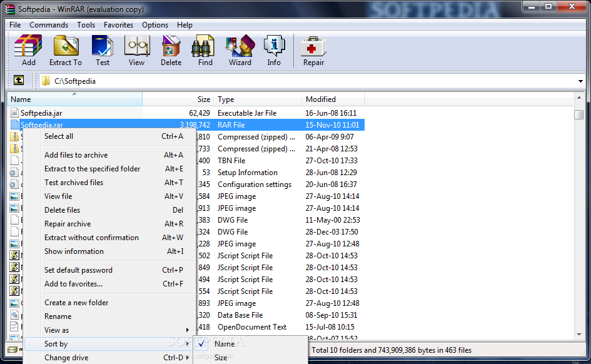Sort by Type column header
Screen dimensions: 591x364
258,99
